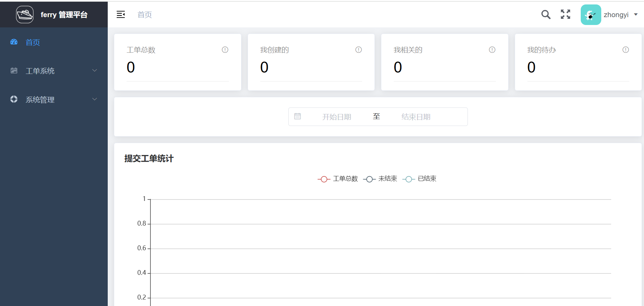The height and width of the screenshot is (306, 644).
Task: Open the search magnifier icon
Action: click(x=546, y=14)
